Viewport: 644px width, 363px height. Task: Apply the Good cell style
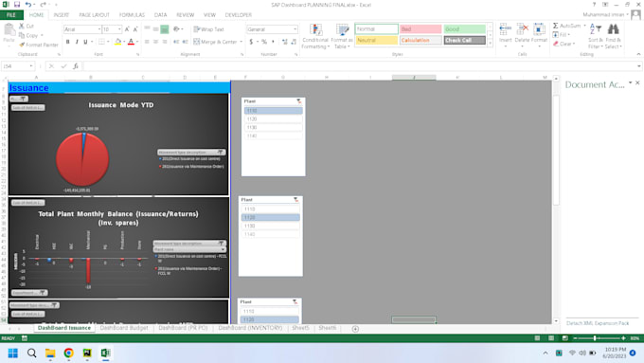tap(464, 29)
